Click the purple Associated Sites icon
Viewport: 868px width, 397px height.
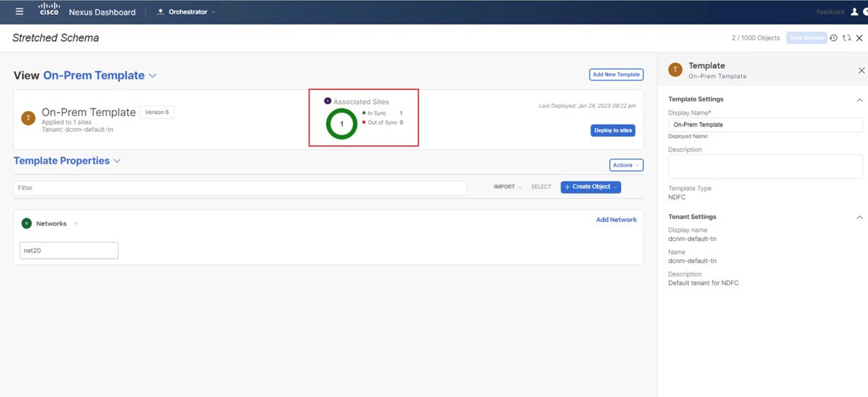coord(328,101)
